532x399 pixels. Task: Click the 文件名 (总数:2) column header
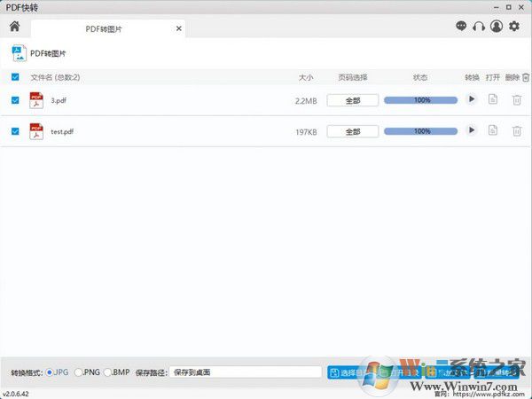[55, 77]
